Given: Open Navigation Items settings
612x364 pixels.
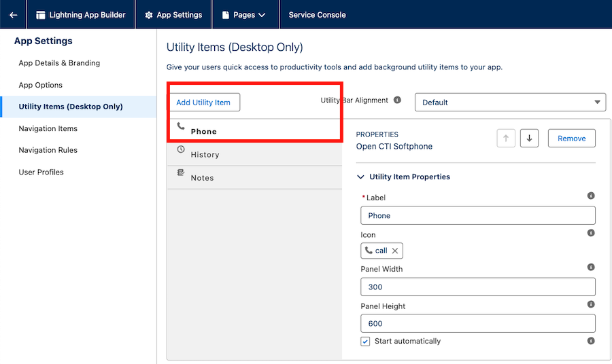Looking at the screenshot, I should click(48, 128).
